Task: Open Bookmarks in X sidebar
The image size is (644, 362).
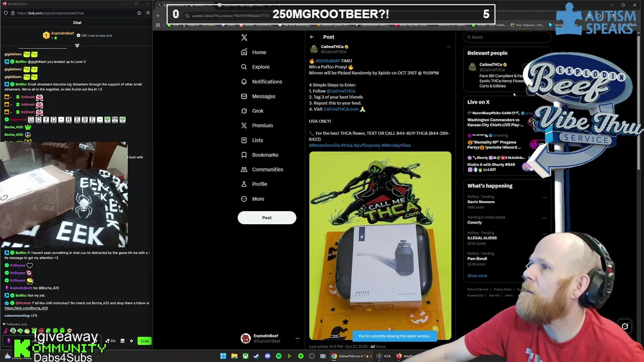Action: [259, 155]
